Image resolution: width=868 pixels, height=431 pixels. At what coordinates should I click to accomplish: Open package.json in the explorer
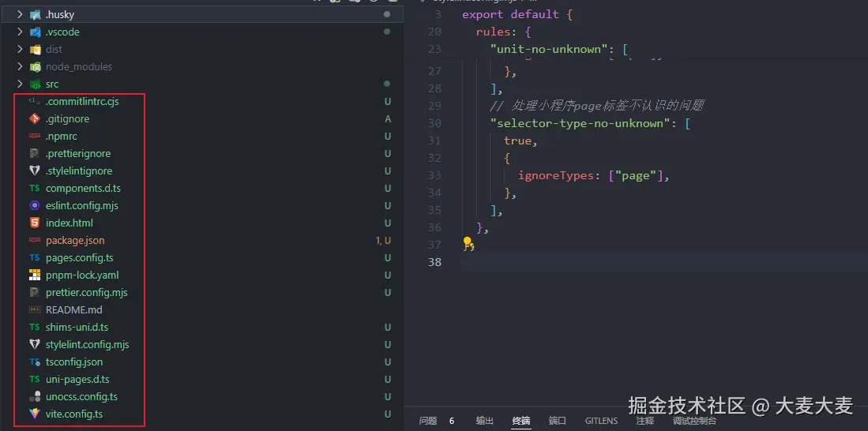click(x=75, y=240)
